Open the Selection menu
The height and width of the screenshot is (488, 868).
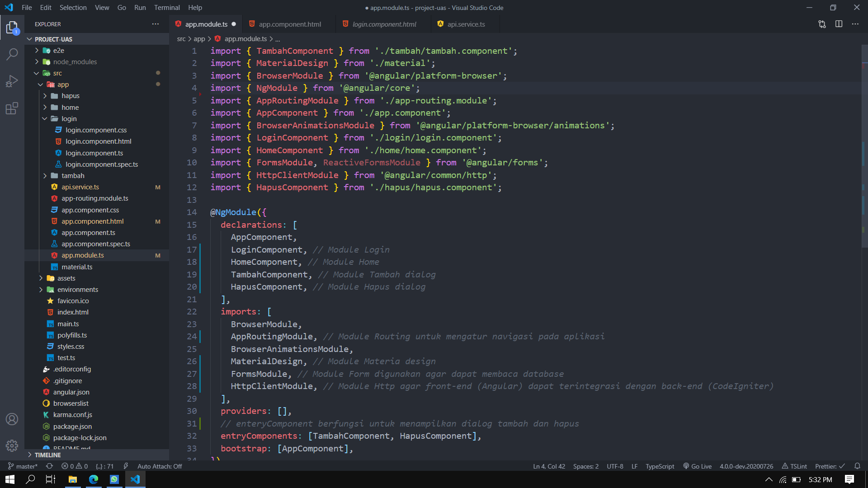[73, 8]
